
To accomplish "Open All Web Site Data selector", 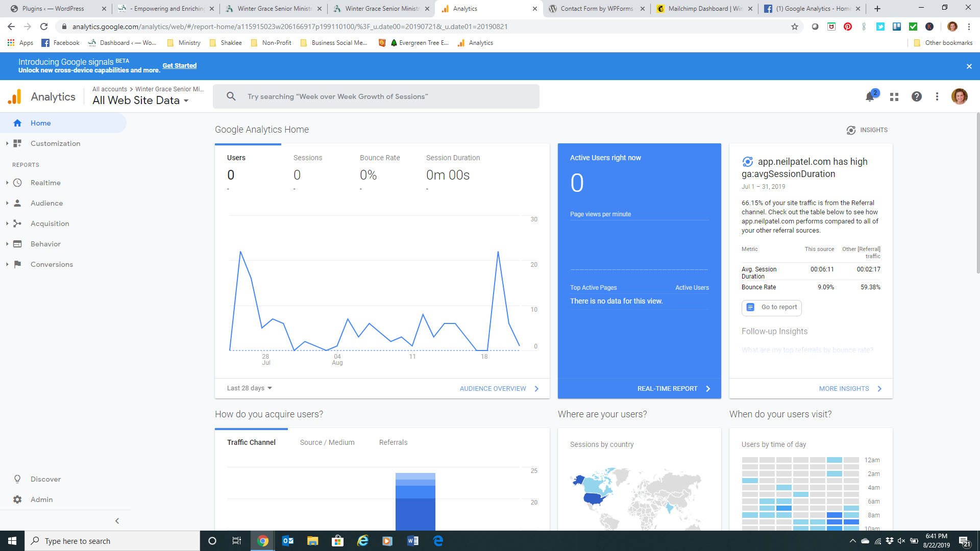I will (140, 101).
